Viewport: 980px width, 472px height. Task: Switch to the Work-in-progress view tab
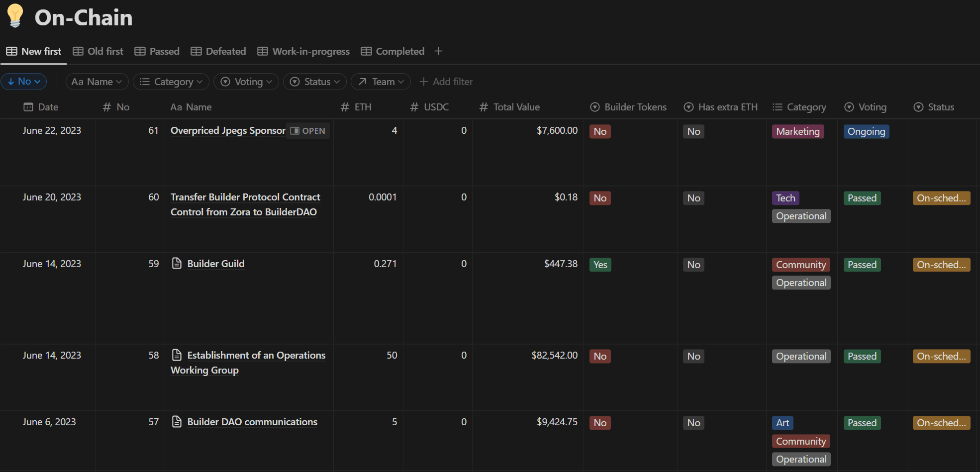click(x=303, y=51)
